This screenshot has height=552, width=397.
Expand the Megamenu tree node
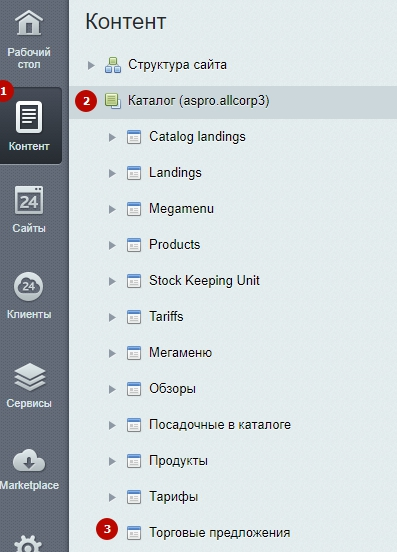(x=112, y=209)
